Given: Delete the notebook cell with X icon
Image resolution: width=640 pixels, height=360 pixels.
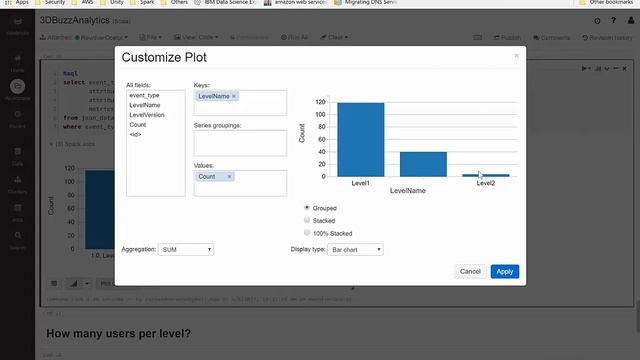Looking at the screenshot, I should [624, 69].
